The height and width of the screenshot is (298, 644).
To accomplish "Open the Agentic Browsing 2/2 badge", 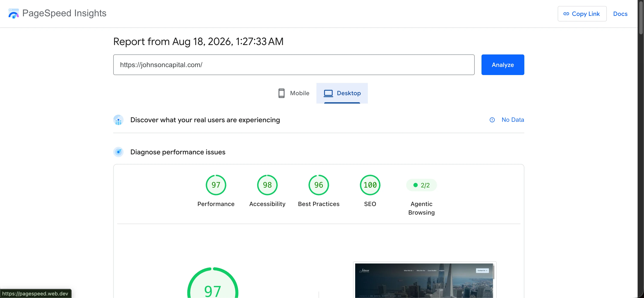I will coord(421,185).
